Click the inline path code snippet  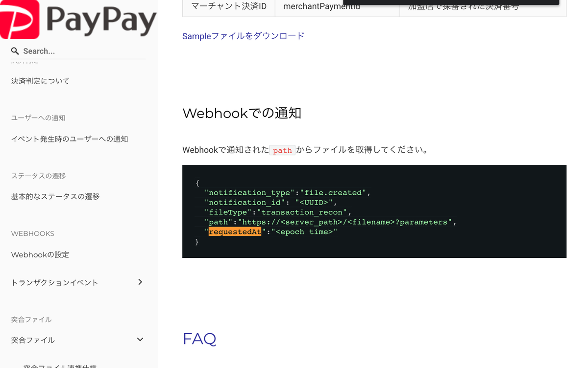[282, 150]
